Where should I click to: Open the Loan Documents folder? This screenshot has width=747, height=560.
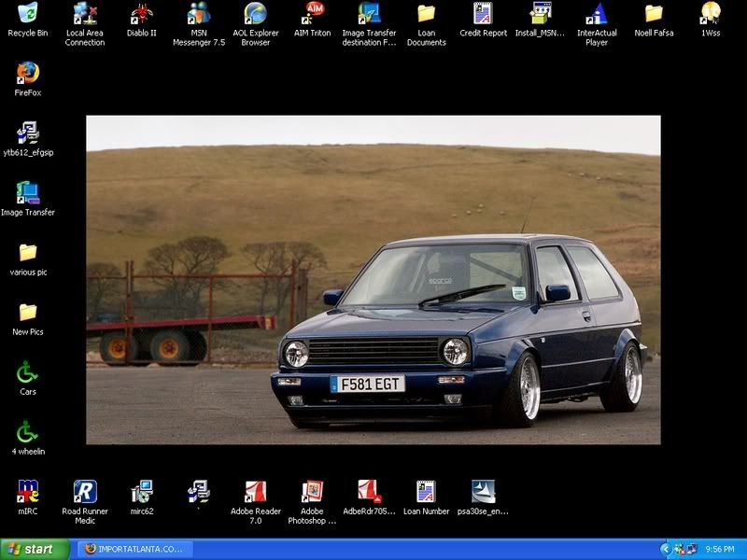tap(426, 14)
